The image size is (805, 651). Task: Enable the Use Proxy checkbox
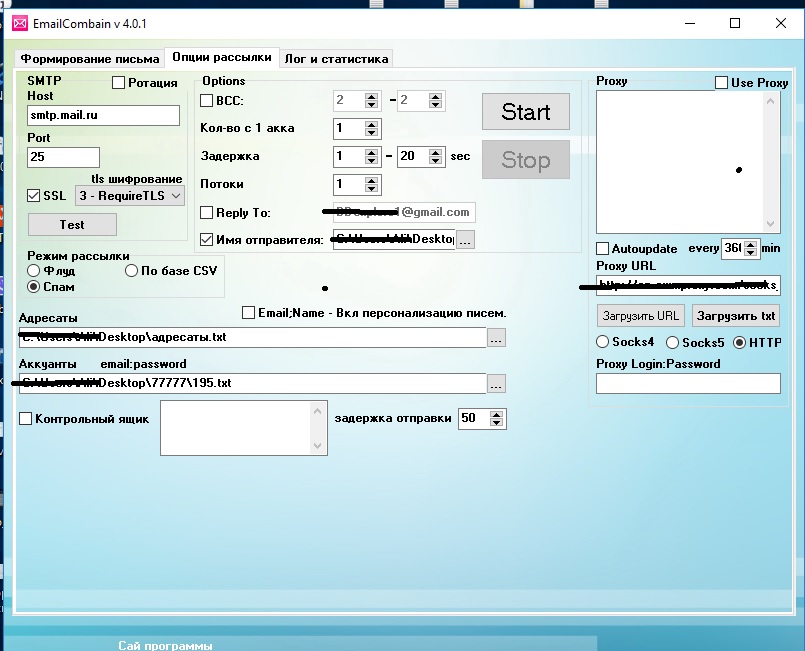click(721, 83)
